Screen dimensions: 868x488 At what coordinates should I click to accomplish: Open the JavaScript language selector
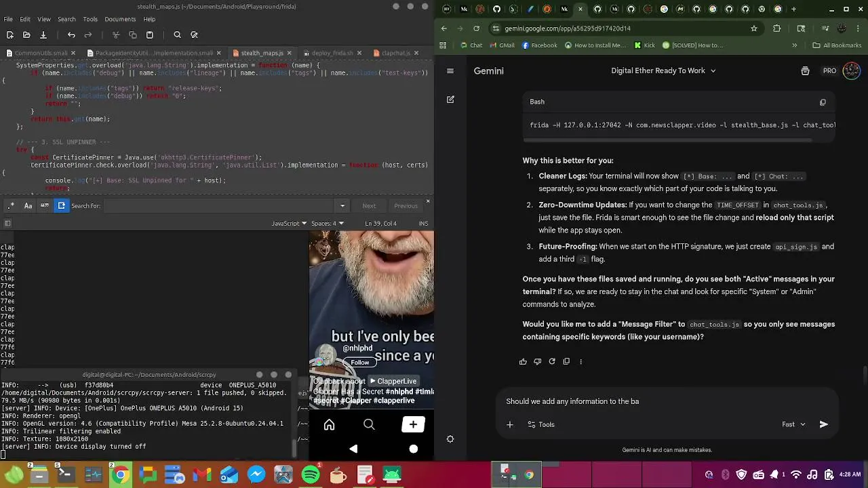coord(289,223)
